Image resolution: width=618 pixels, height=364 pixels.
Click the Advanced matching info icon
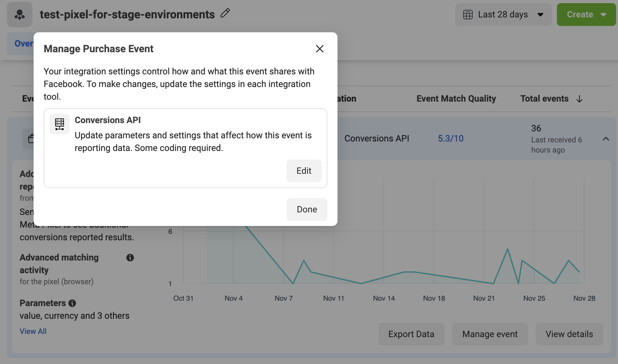click(130, 258)
